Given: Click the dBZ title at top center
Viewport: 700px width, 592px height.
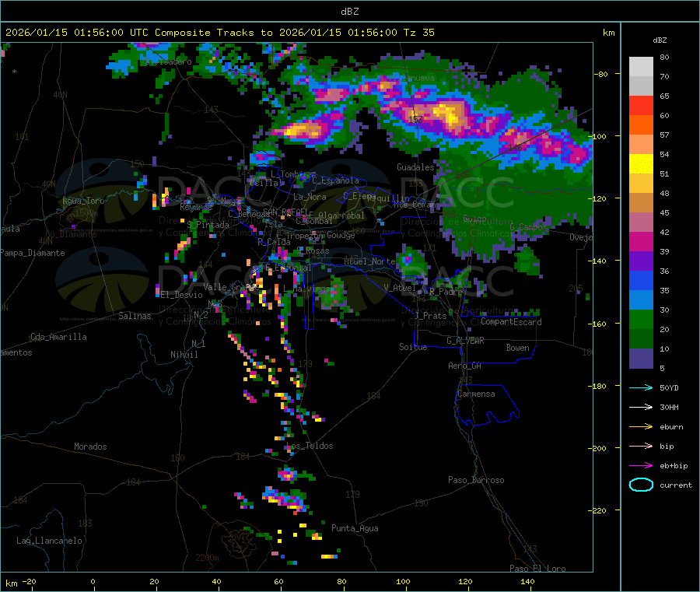Looking at the screenshot, I should point(349,12).
